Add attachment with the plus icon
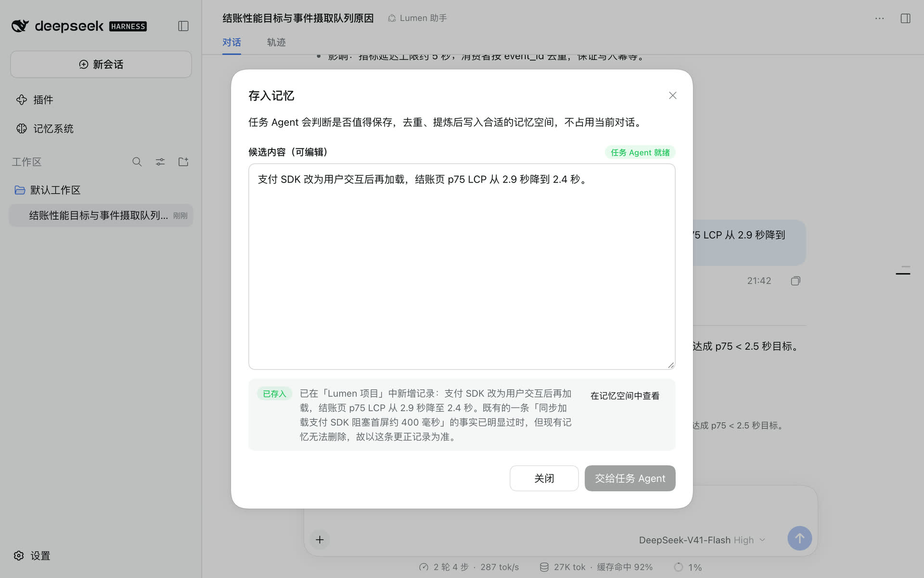The height and width of the screenshot is (578, 924). coord(320,539)
